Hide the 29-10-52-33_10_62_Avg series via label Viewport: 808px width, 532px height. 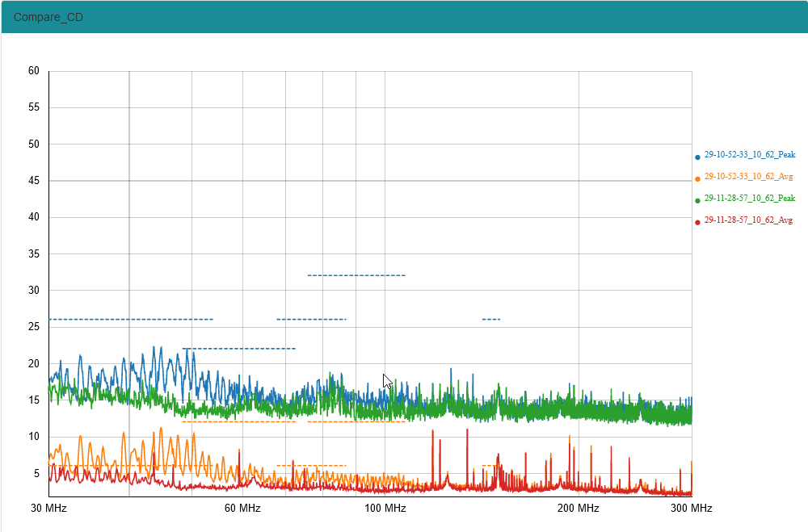pos(748,176)
